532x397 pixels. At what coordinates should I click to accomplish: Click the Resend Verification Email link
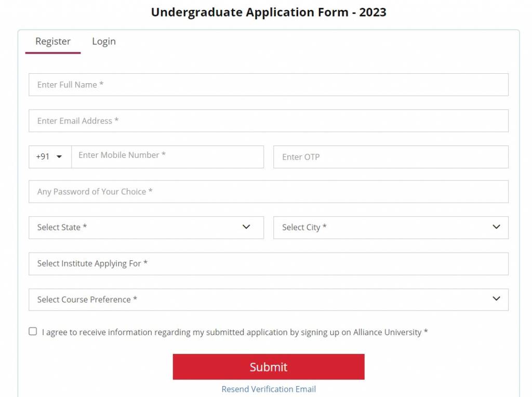[x=268, y=389]
